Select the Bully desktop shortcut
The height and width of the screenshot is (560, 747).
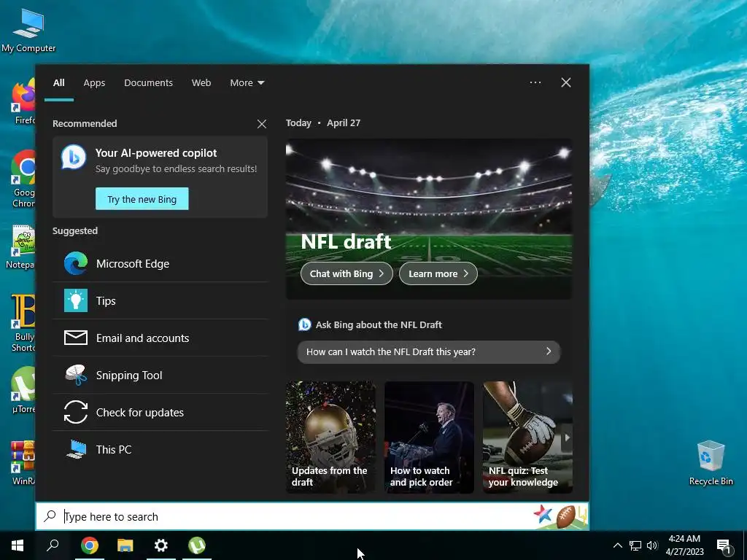tap(23, 323)
